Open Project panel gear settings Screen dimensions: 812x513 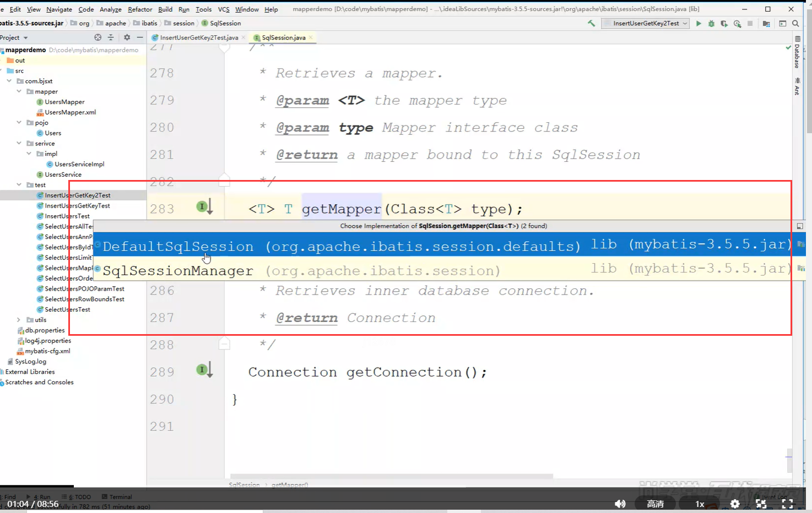[x=127, y=37]
